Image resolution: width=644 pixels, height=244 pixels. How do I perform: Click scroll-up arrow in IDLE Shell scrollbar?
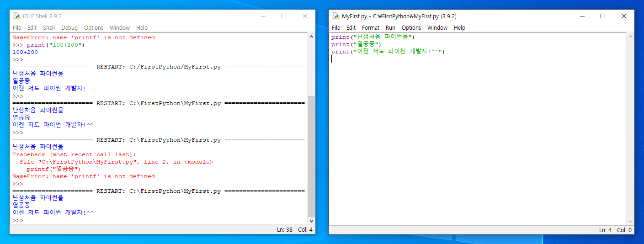pyautogui.click(x=311, y=37)
